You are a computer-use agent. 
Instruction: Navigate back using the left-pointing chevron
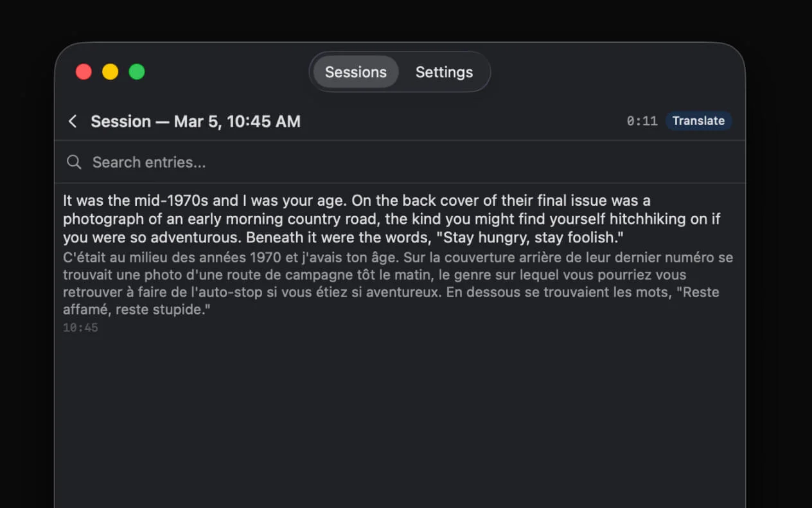(x=73, y=121)
